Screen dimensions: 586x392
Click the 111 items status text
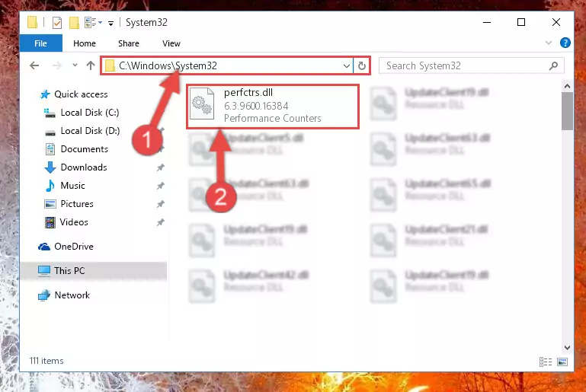coord(46,361)
